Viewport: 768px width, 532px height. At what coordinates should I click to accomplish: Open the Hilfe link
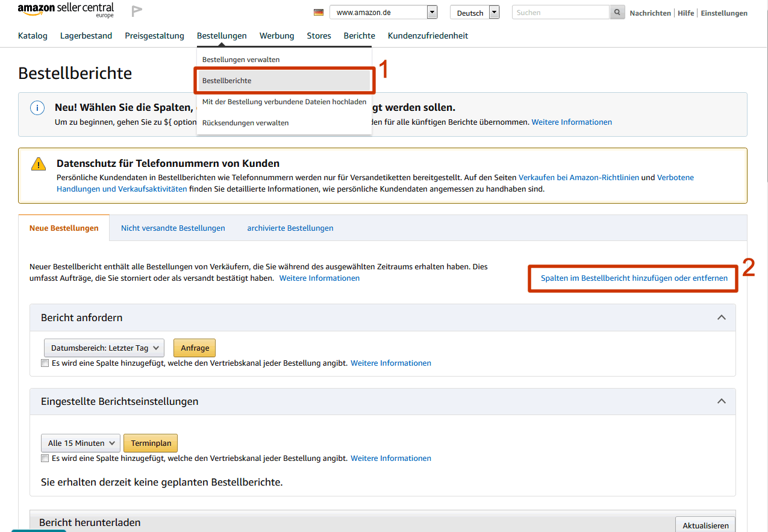[x=685, y=13]
